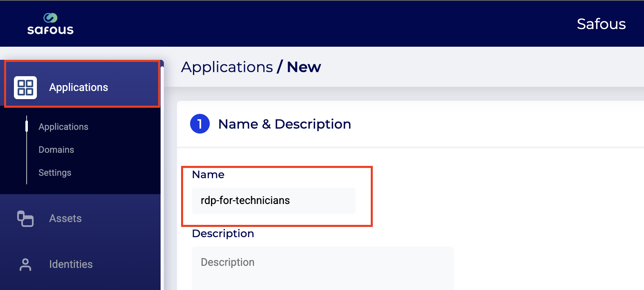Select the Applications label in the main sidebar
Image resolution: width=644 pixels, height=290 pixels.
[79, 88]
